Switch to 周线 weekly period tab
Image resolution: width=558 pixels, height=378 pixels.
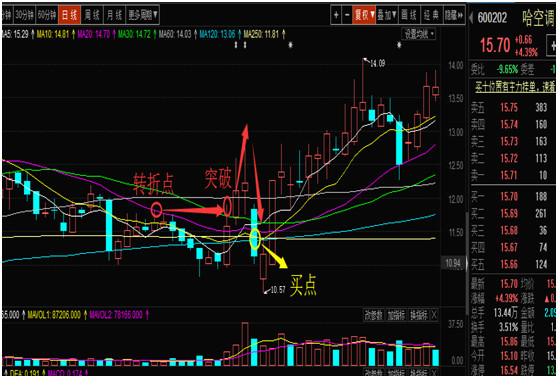click(92, 15)
